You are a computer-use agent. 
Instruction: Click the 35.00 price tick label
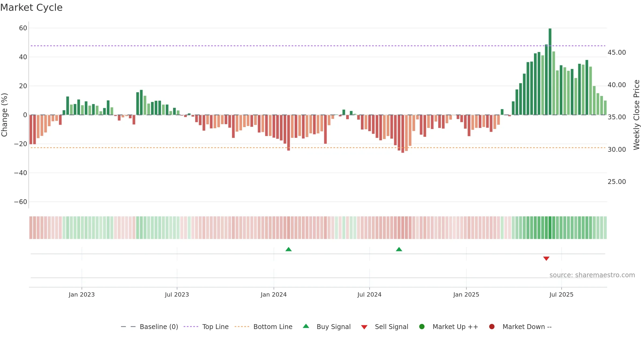pos(617,117)
